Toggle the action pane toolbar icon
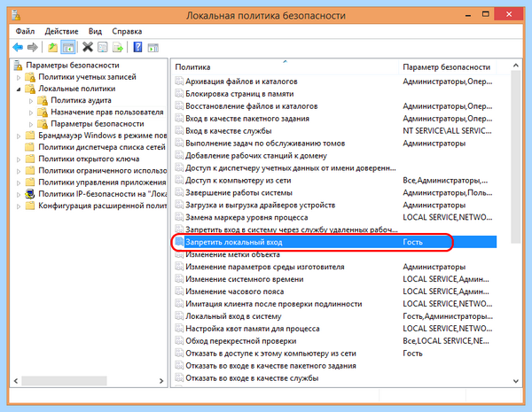 pyautogui.click(x=153, y=48)
